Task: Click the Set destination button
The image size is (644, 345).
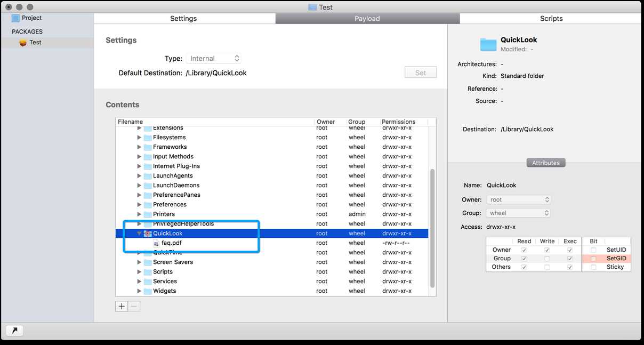Action: point(421,73)
